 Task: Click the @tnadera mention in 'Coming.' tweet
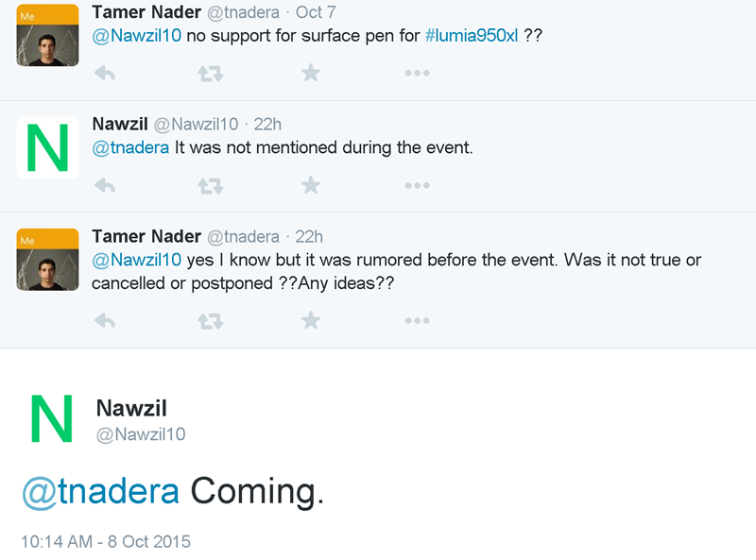tap(100, 491)
